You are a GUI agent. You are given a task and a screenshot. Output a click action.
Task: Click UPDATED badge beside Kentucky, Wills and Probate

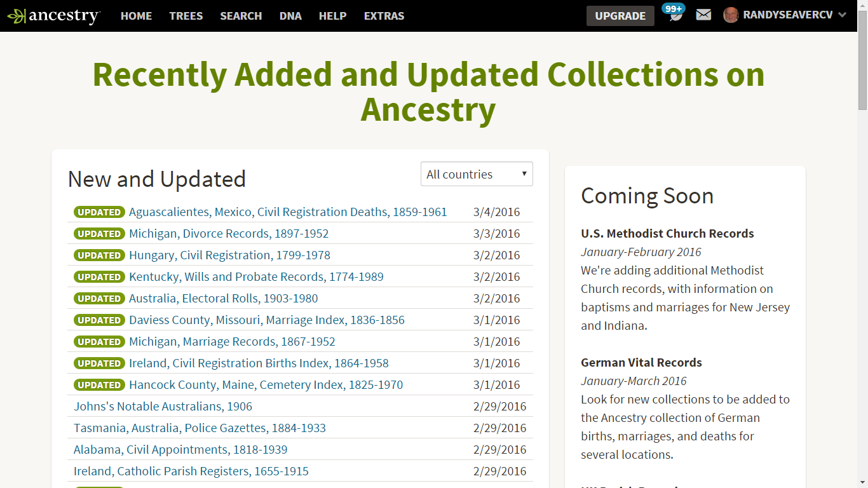tap(98, 277)
